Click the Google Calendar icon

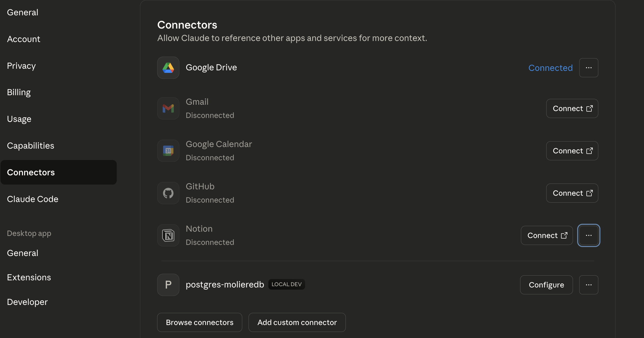point(168,151)
